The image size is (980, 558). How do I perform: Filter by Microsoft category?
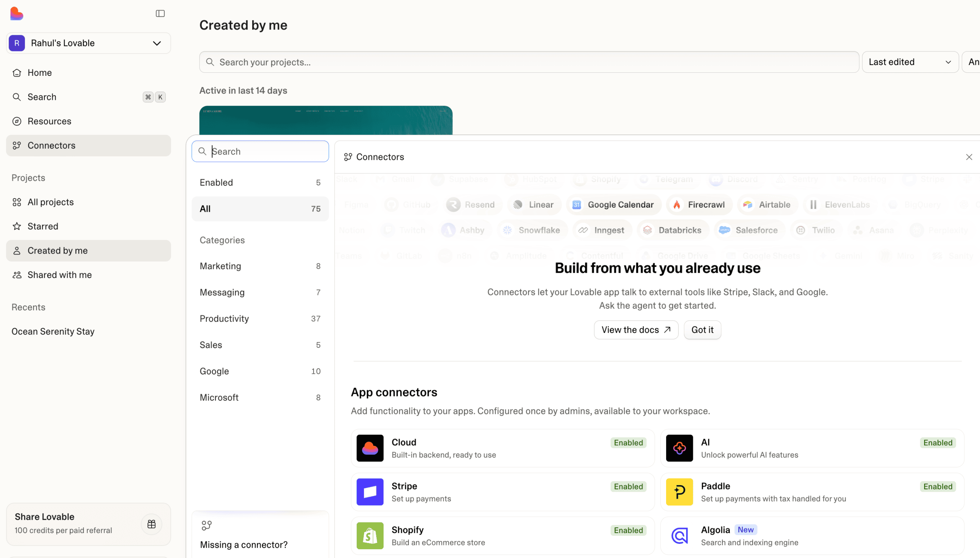pyautogui.click(x=260, y=398)
